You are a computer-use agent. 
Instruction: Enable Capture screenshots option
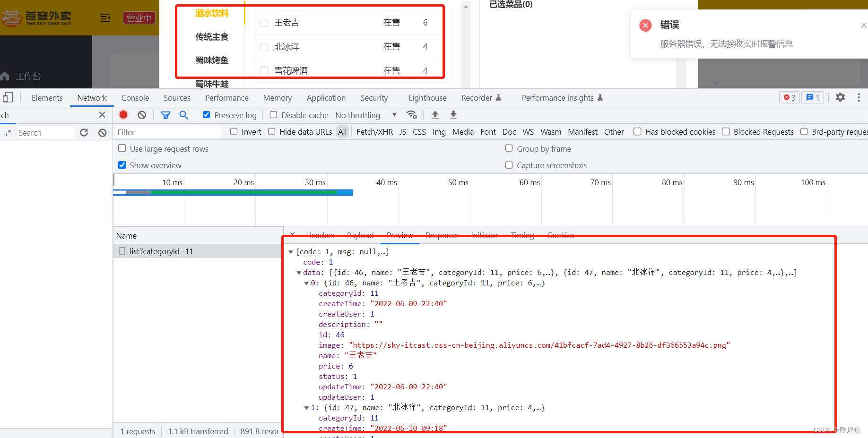pos(509,165)
